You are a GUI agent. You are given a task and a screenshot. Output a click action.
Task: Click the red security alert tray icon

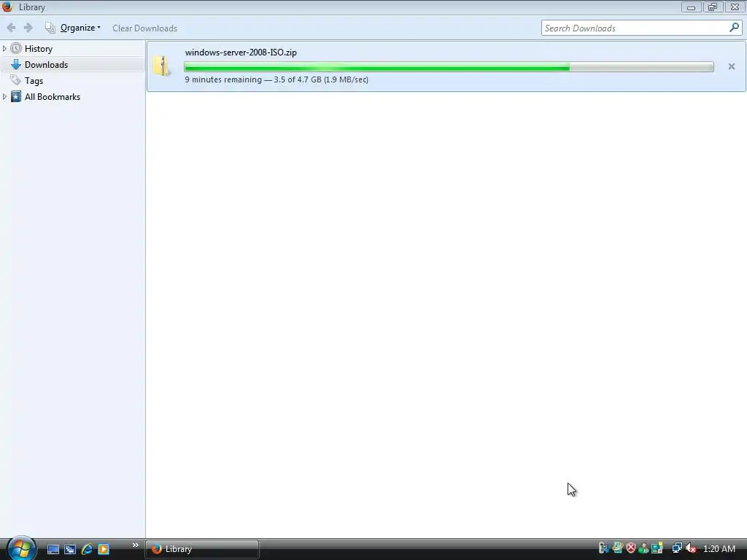[x=631, y=548]
